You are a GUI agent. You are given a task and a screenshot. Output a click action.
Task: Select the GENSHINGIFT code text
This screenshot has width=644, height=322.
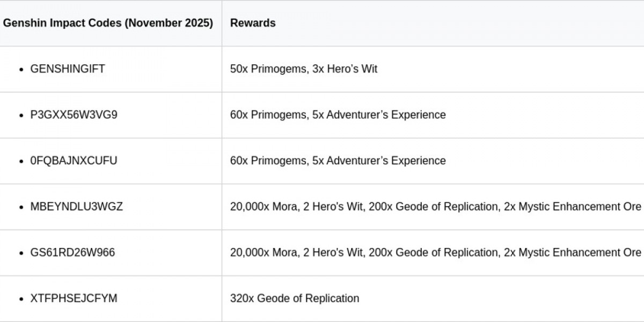68,69
